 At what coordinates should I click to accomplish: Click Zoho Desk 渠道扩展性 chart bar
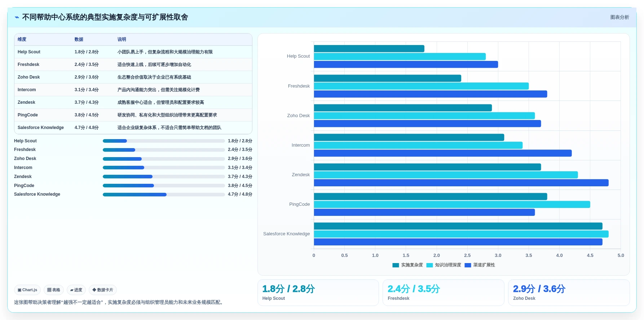click(x=427, y=124)
